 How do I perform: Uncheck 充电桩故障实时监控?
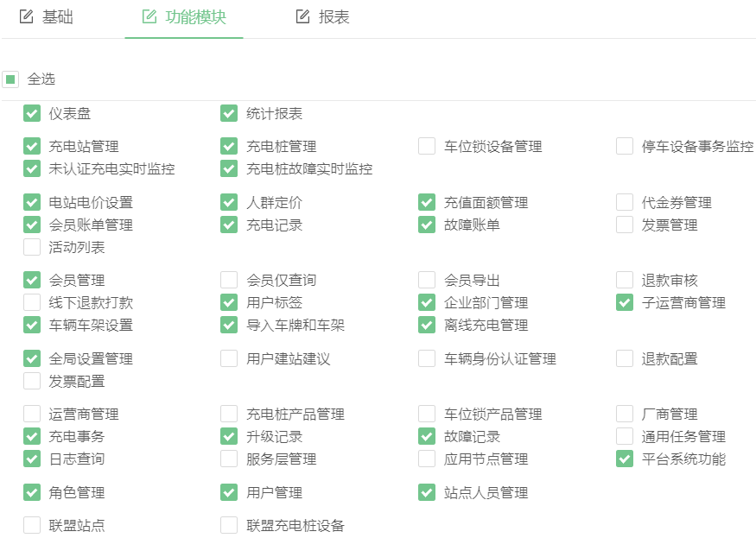pyautogui.click(x=229, y=168)
